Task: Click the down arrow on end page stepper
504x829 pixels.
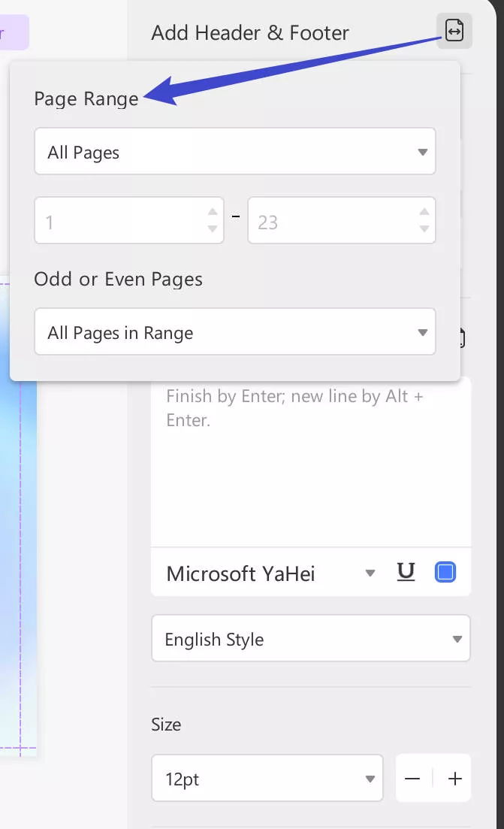Action: coord(424,229)
